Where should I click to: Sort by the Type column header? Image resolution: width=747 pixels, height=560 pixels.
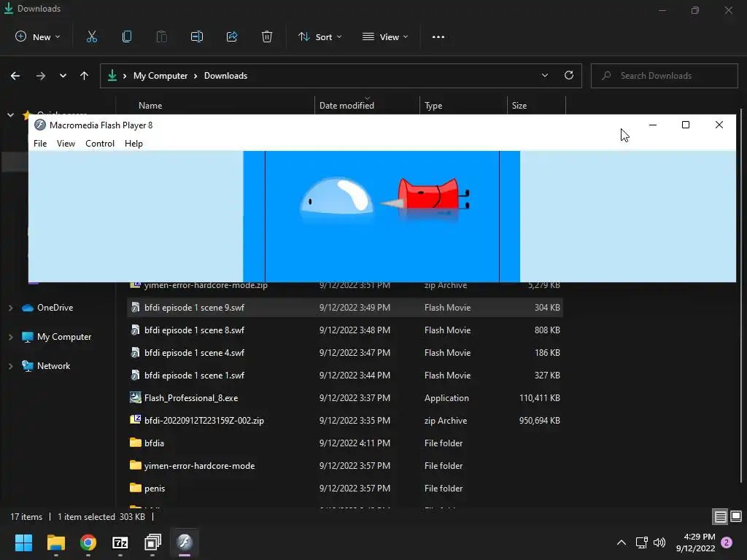[433, 106]
